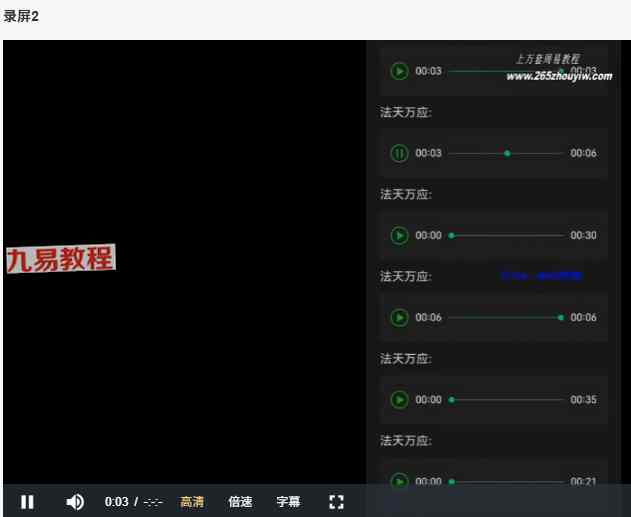Play the 00:30 audio clip
This screenshot has width=631, height=517.
click(399, 236)
